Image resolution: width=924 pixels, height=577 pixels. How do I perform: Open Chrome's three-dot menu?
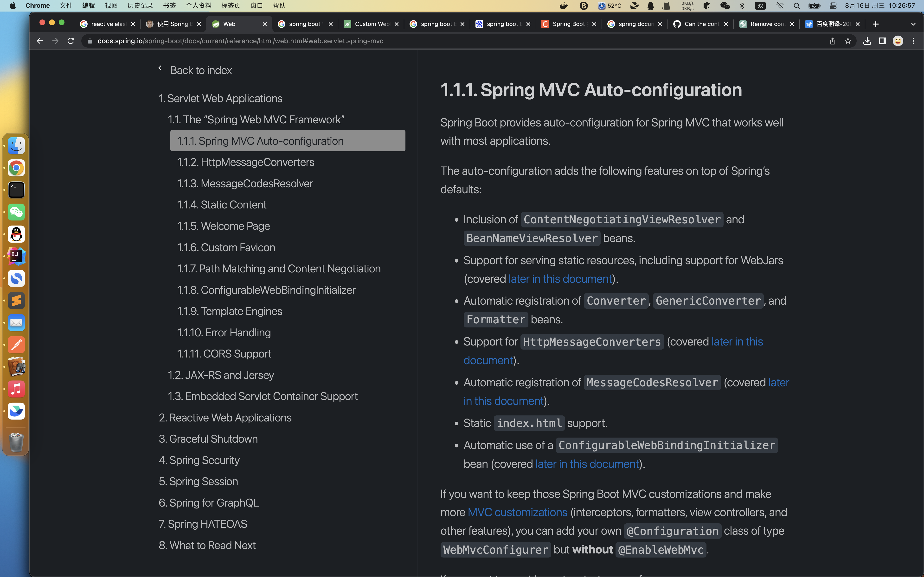(x=914, y=41)
